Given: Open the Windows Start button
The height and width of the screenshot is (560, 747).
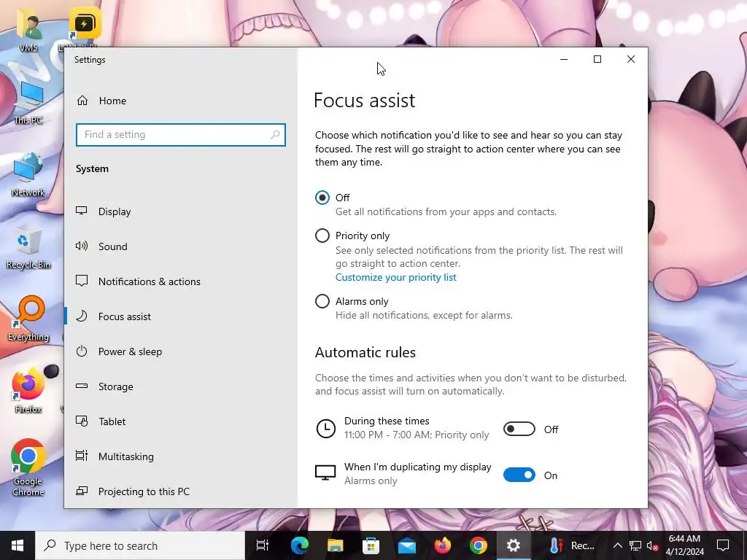Looking at the screenshot, I should [x=18, y=545].
